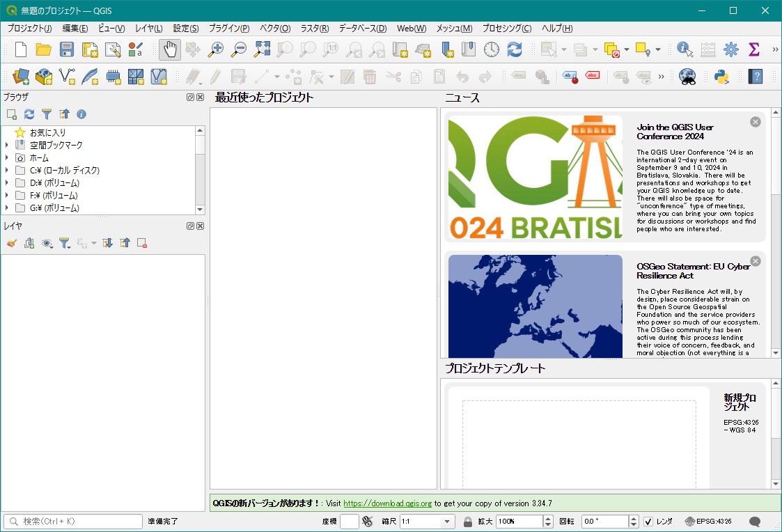The width and height of the screenshot is (782, 532).
Task: Expand the D:¥ (ボリューム) drive node
Action: (6, 182)
